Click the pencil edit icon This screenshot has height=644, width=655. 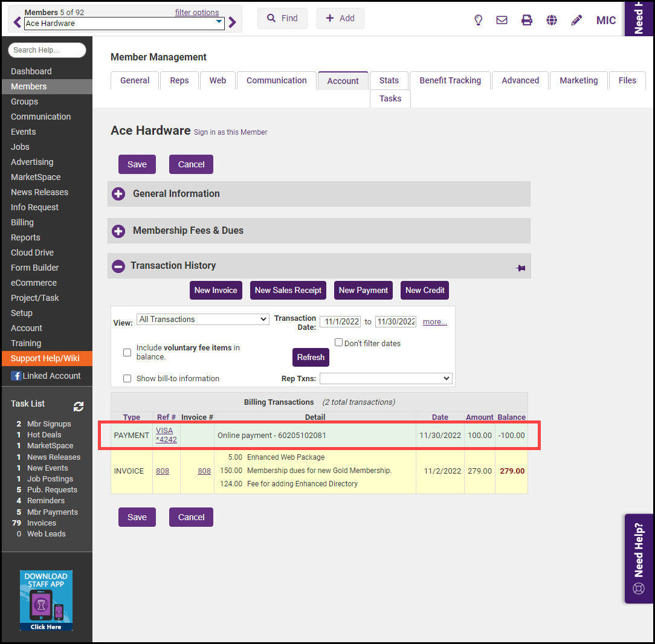click(x=576, y=20)
